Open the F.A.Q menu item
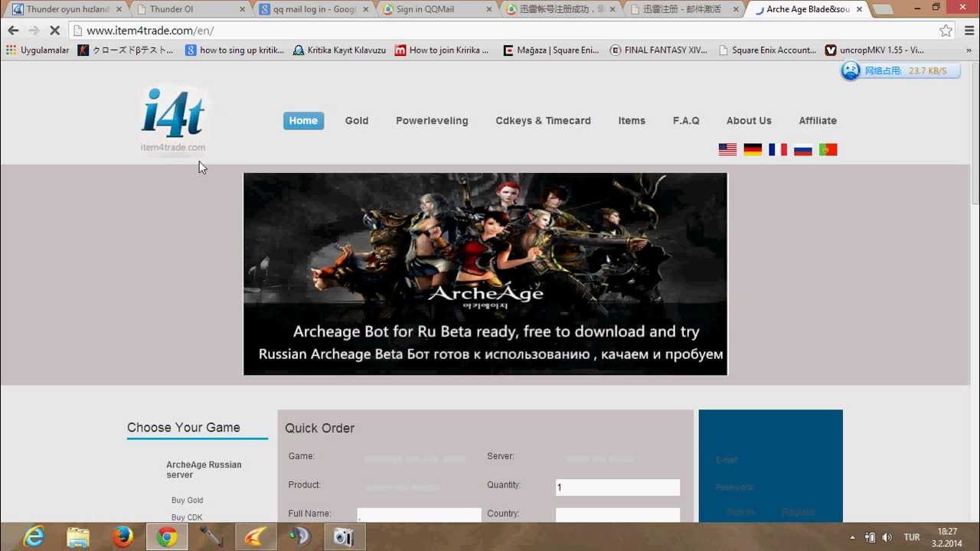980x551 pixels. pos(686,121)
